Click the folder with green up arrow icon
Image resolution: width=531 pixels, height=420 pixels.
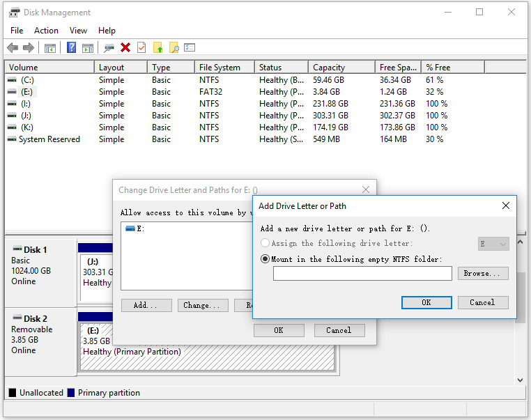[x=158, y=47]
